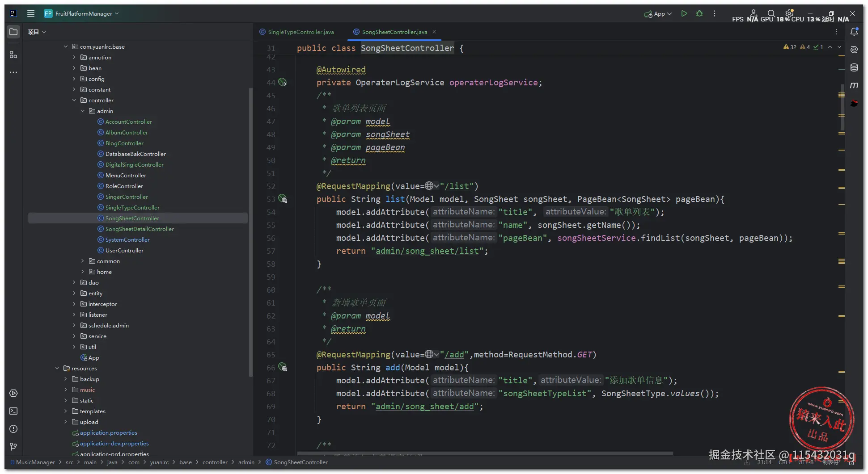The height and width of the screenshot is (474, 868).
Task: Open the run toolbar more-actions menu
Action: click(x=715, y=14)
